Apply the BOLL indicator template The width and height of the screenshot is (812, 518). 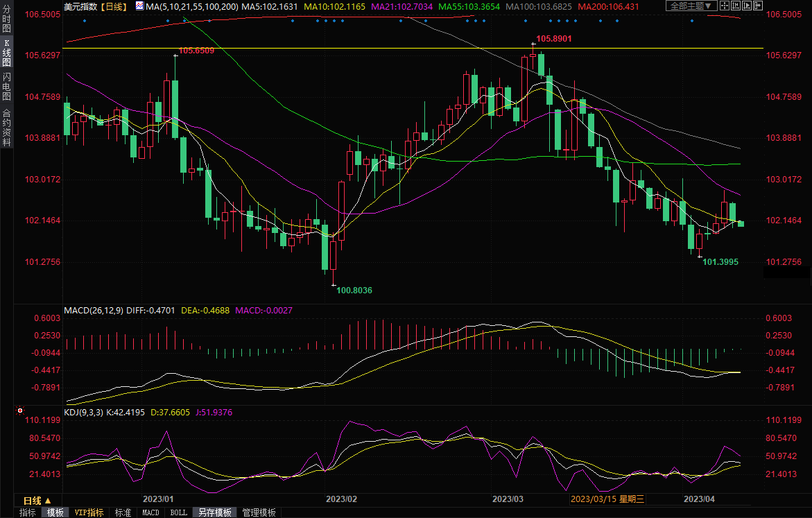[178, 512]
